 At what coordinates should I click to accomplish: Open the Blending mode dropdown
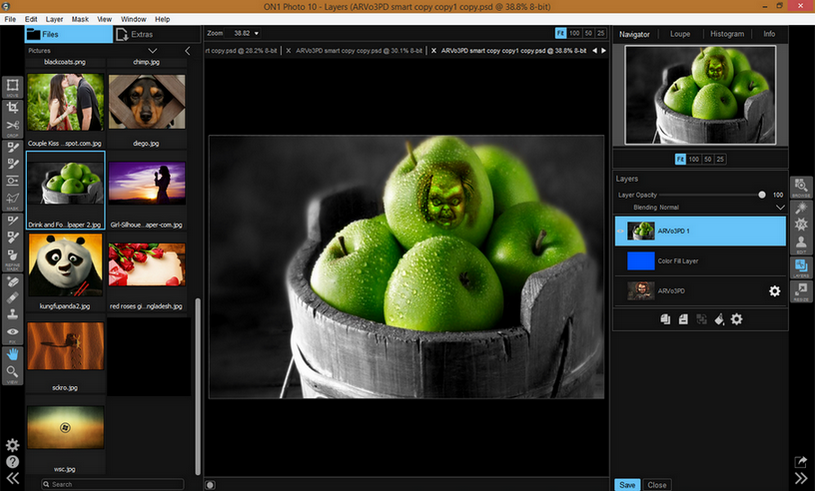[x=780, y=207]
